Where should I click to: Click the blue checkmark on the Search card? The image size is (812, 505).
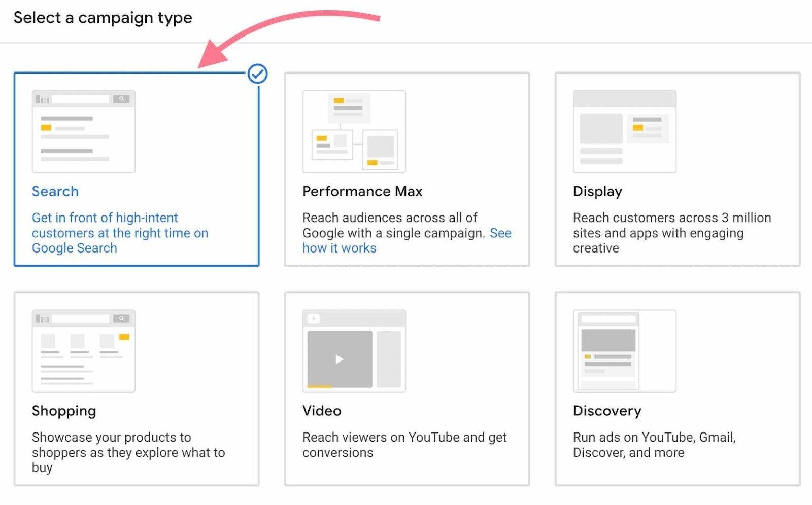[257, 73]
